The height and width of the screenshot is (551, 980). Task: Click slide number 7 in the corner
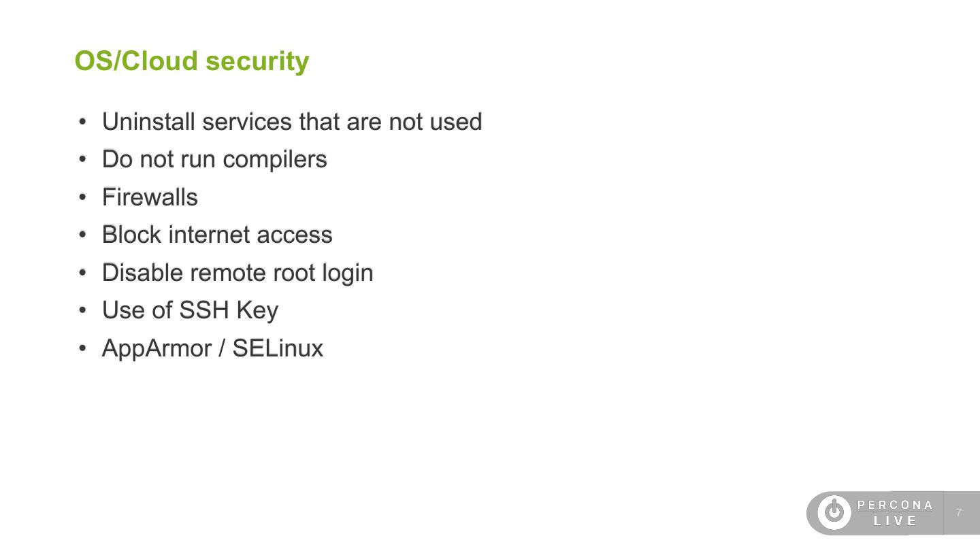click(x=959, y=513)
